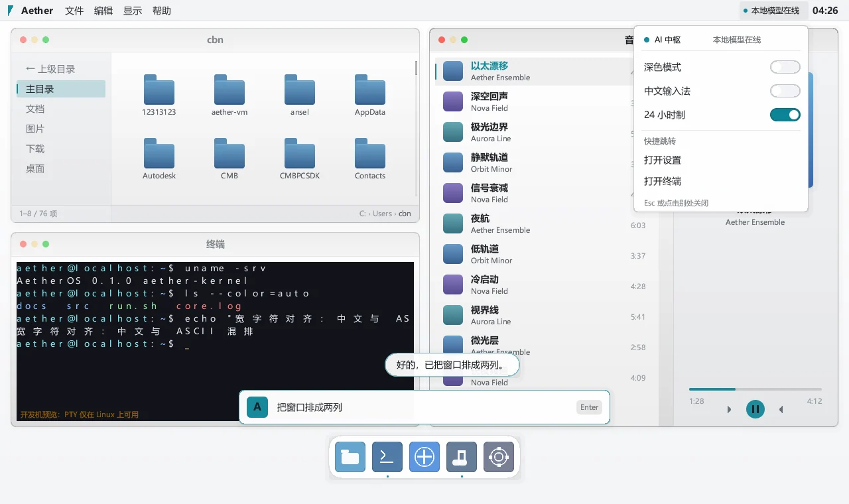849x504 pixels.
Task: Select 文档 in the file sidebar
Action: click(61, 109)
